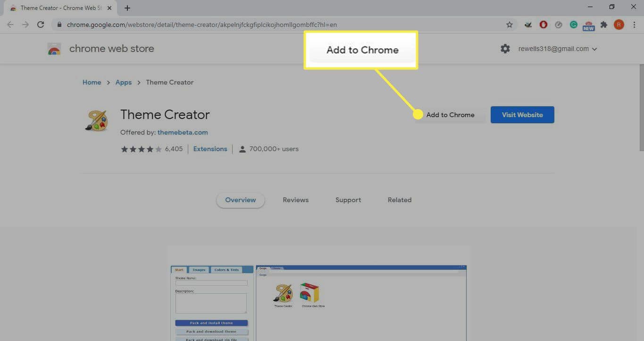This screenshot has width=644, height=341.
Task: Open a new tab with plus button
Action: point(127,8)
